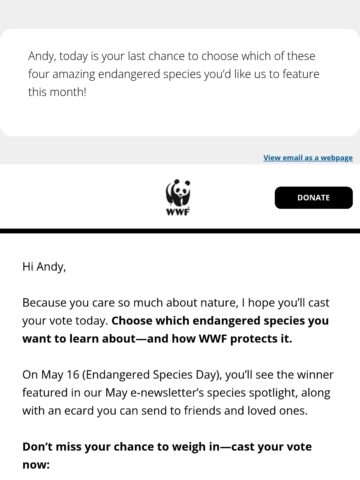Click the bold text 'Don't miss your chance to weigh in'

122,447
